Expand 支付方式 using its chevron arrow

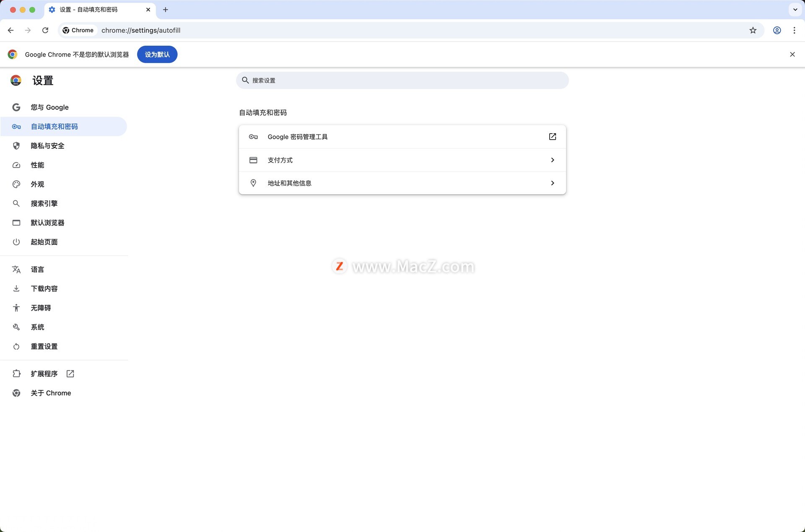pyautogui.click(x=553, y=160)
